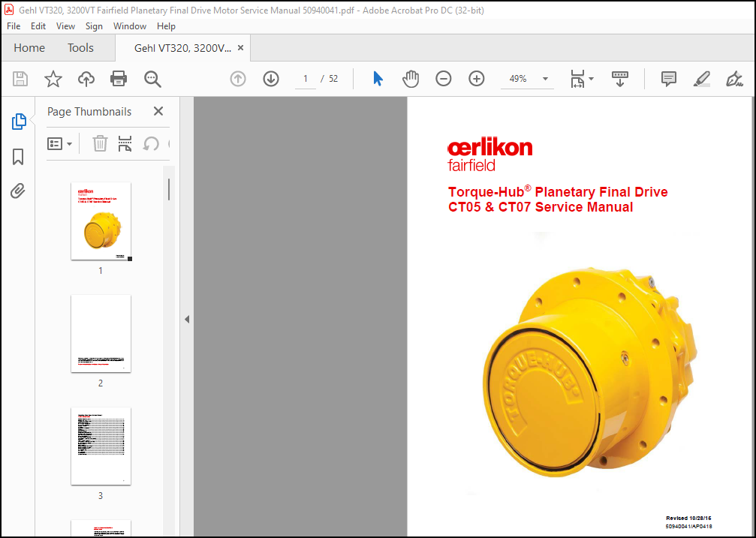Open the Edit menu
The image size is (756, 538).
[x=38, y=26]
